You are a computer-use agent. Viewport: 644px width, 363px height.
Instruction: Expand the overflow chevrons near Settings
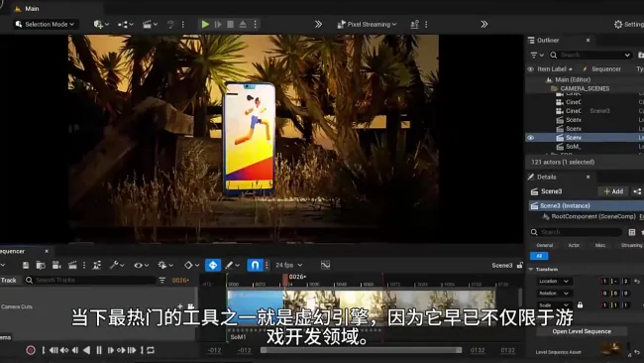tap(484, 24)
